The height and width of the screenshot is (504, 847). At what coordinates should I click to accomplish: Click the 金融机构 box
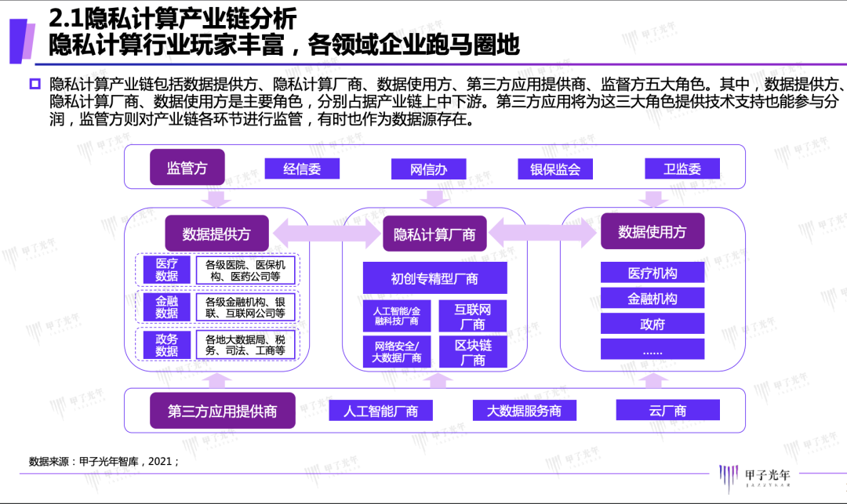point(652,298)
